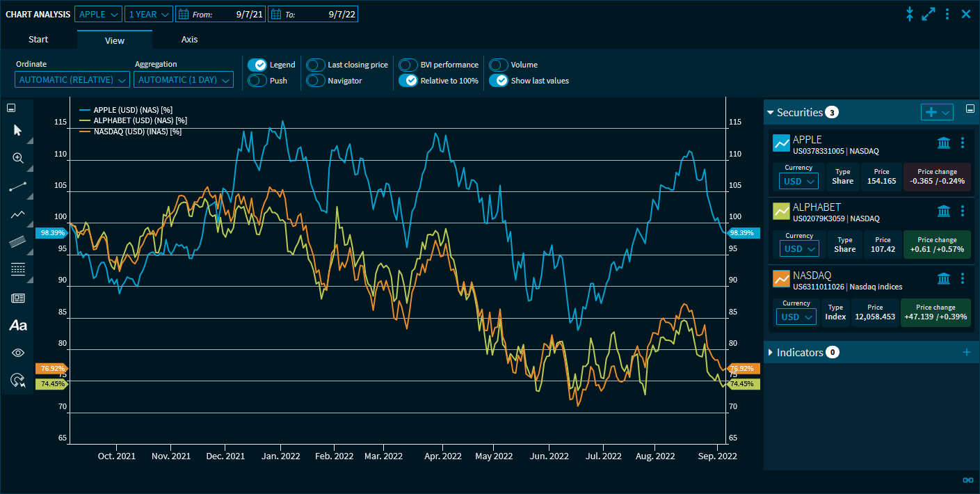Click the magnet snap tool icon
Screen dimensions: 980x494
pos(18,380)
